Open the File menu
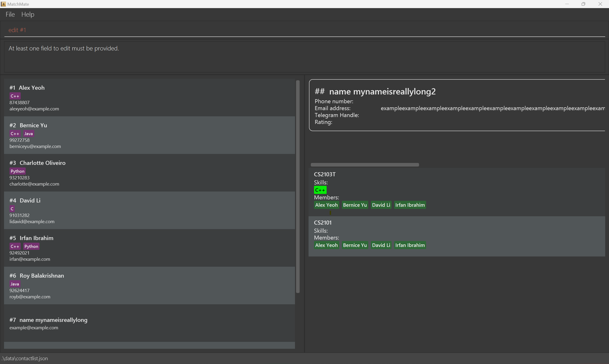The height and width of the screenshot is (364, 609). point(10,15)
